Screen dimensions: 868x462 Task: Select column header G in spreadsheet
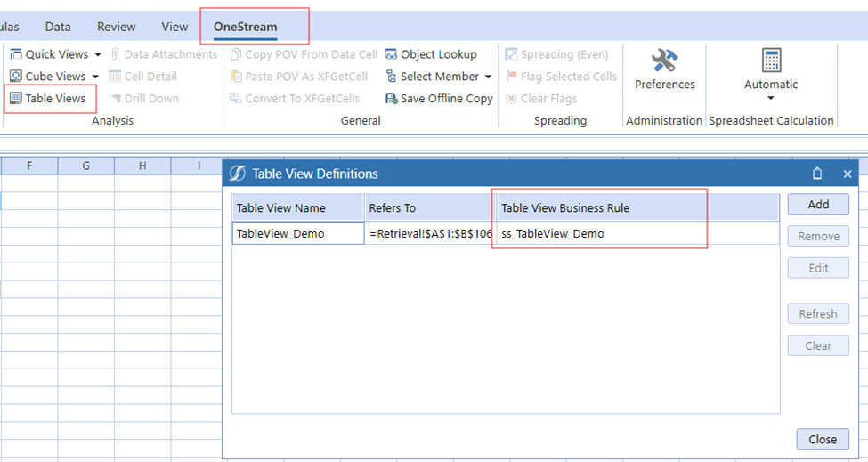[x=85, y=166]
